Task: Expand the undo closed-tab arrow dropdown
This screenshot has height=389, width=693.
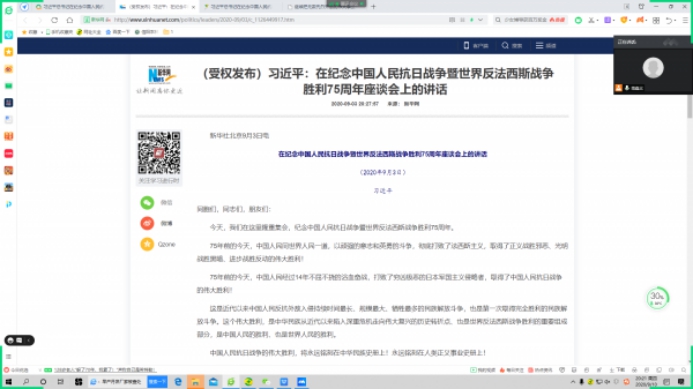Action: [x=676, y=20]
